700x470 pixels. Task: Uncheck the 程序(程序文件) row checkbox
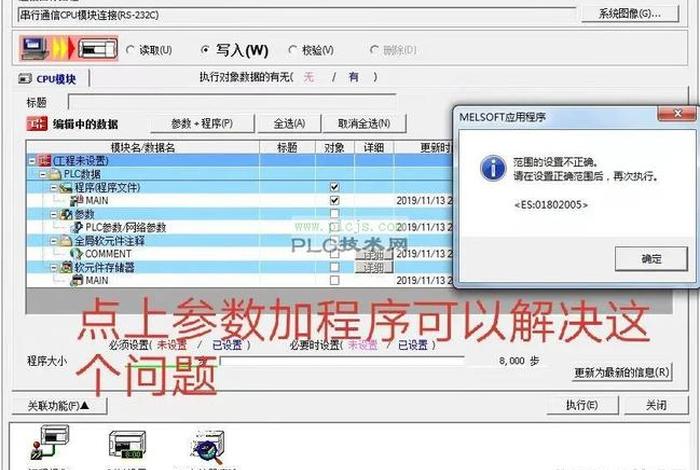334,187
